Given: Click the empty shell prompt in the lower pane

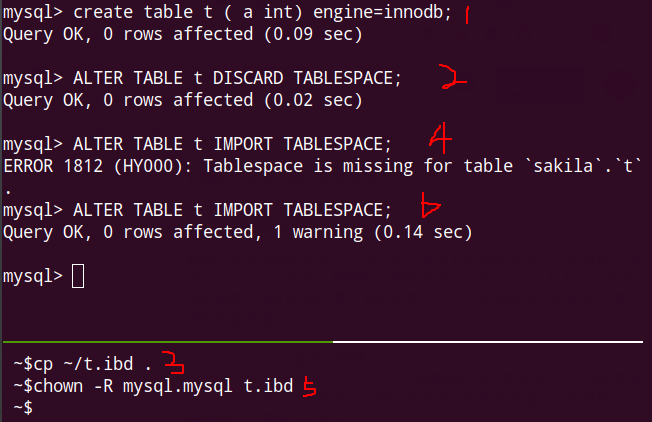Looking at the screenshot, I should coord(30,407).
